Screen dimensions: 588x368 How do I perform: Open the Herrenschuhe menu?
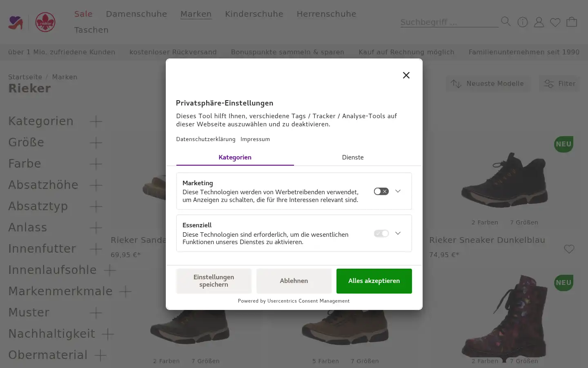point(326,14)
